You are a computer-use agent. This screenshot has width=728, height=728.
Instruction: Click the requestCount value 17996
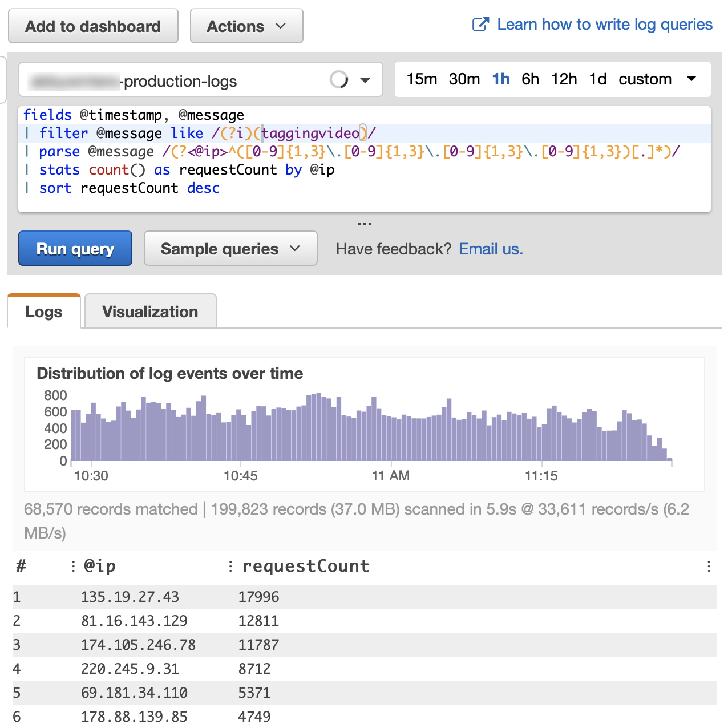click(x=258, y=597)
